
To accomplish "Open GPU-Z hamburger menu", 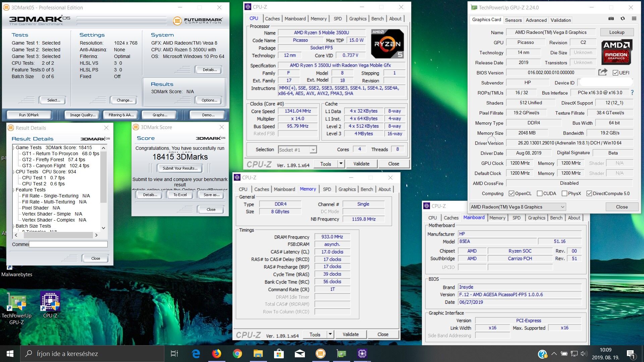I will 634,19.
